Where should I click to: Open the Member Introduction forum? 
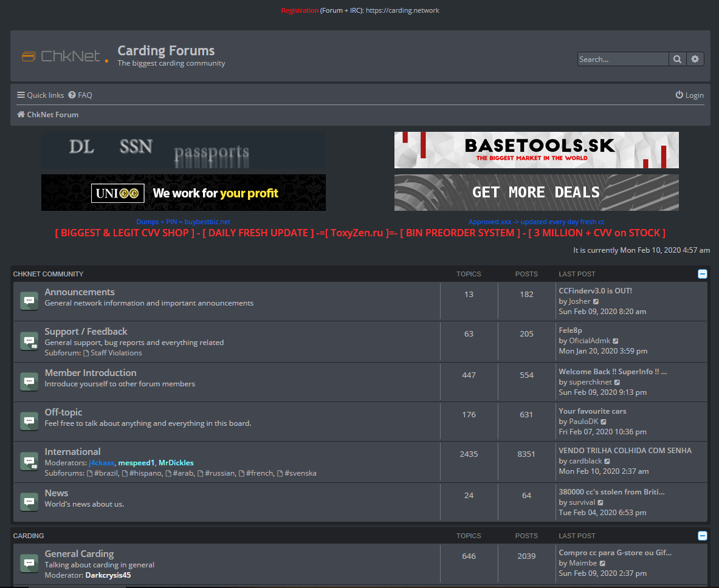[x=91, y=372]
